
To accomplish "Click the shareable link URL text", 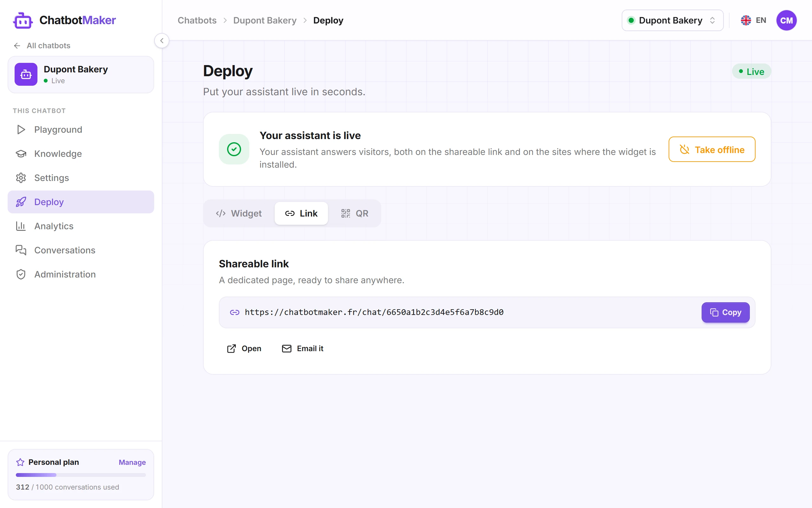I will pos(374,312).
